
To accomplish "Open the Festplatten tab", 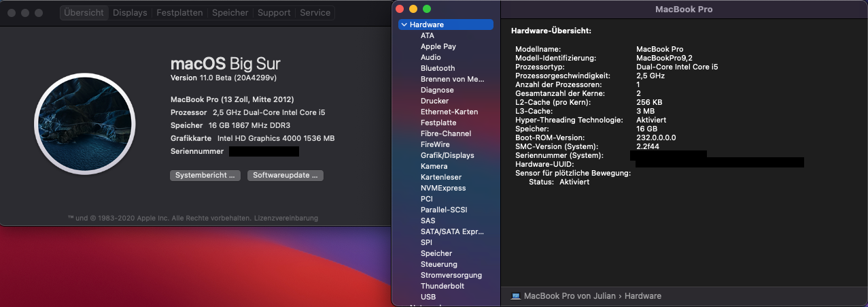I will coord(179,13).
